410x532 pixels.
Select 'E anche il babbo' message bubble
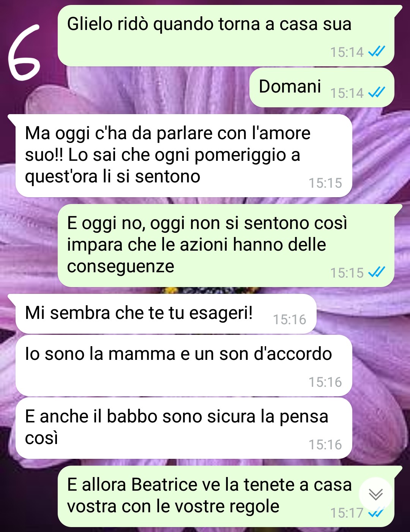(x=184, y=428)
